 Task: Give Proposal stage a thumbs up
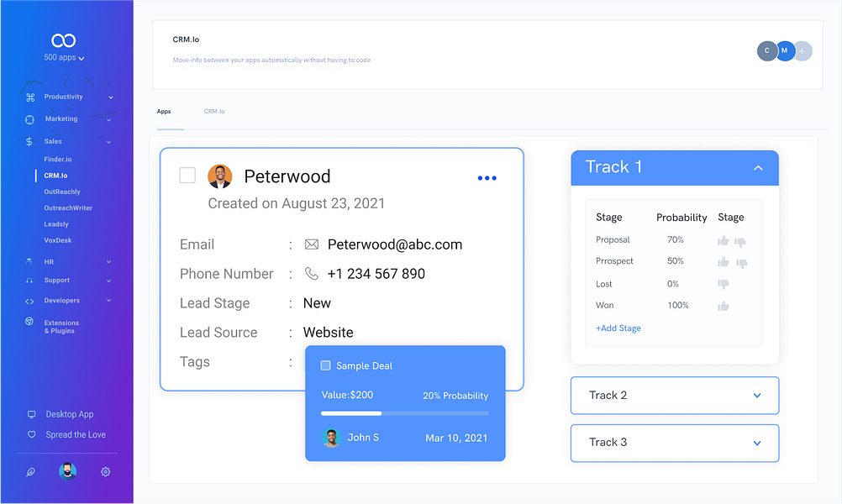723,239
